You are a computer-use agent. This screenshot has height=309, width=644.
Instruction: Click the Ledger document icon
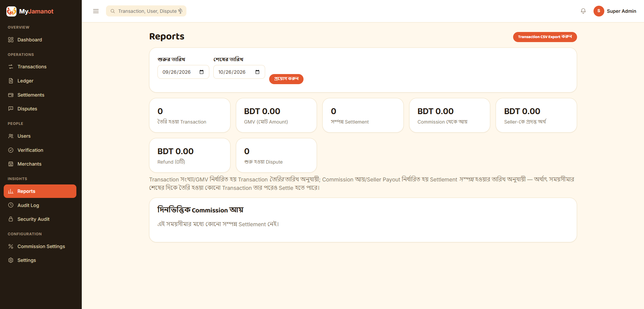pos(11,81)
